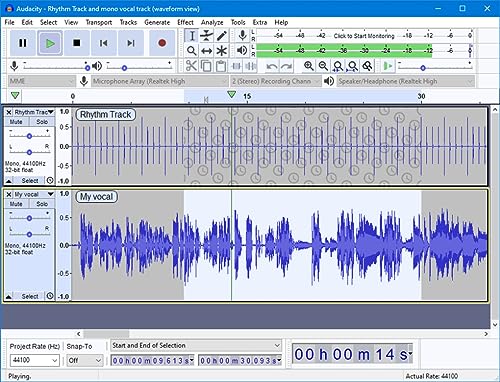Select the Multi-Tool asterisk icon

click(x=221, y=51)
